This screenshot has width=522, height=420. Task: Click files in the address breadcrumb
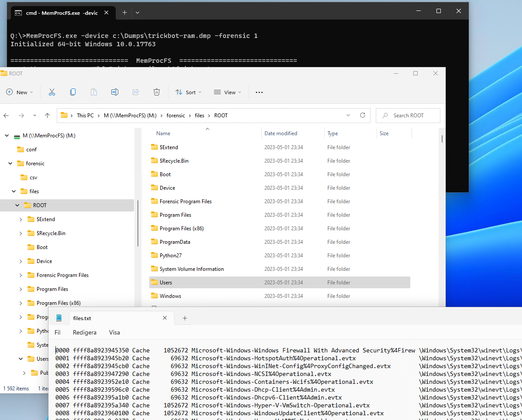[x=199, y=116]
